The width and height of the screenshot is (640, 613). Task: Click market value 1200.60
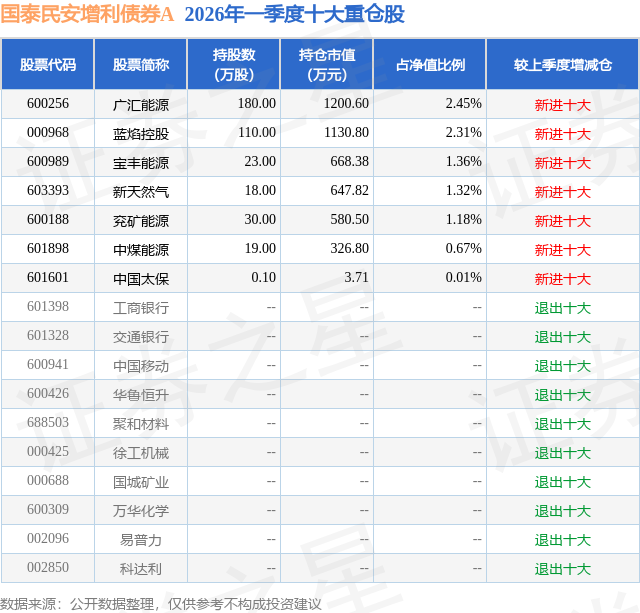click(x=346, y=104)
